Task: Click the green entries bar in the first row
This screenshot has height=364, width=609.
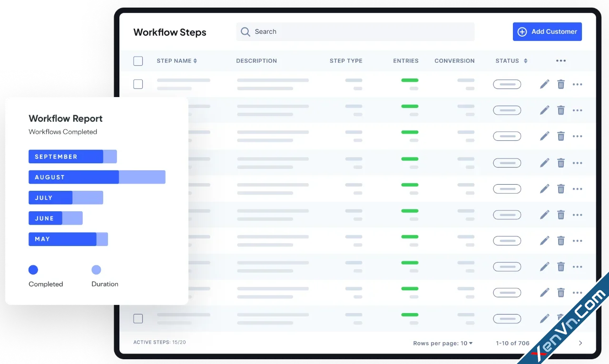Action: 410,80
